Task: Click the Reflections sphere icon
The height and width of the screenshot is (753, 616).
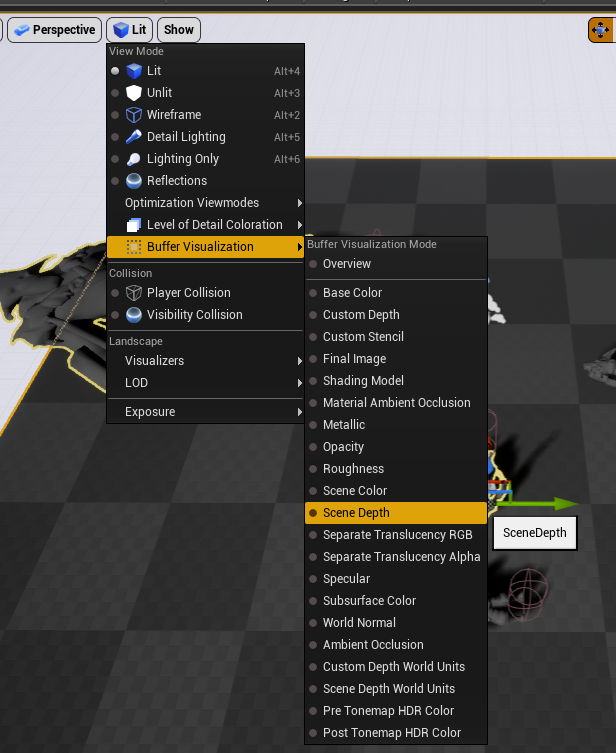Action: 134,181
